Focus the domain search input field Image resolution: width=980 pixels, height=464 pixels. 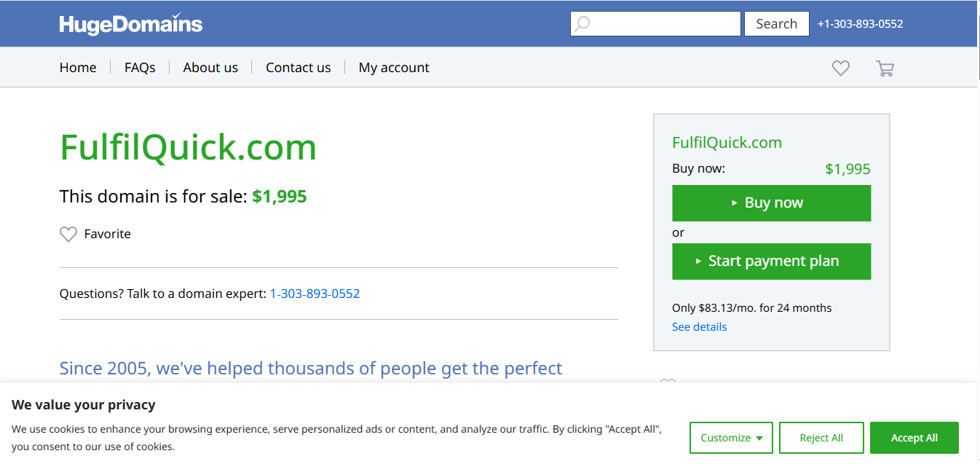point(663,24)
